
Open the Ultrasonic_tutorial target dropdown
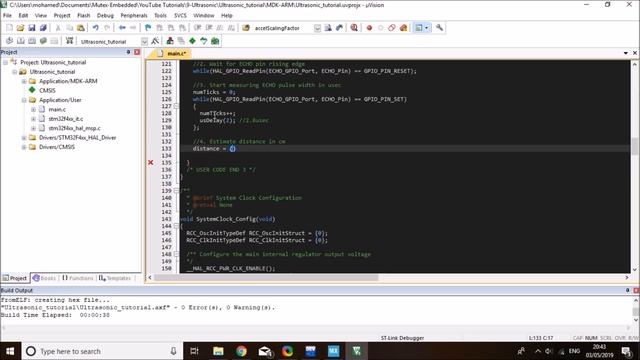(144, 42)
